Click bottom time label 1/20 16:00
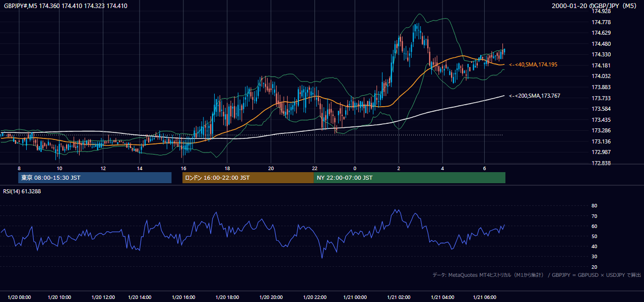The image size is (644, 302). (183, 297)
